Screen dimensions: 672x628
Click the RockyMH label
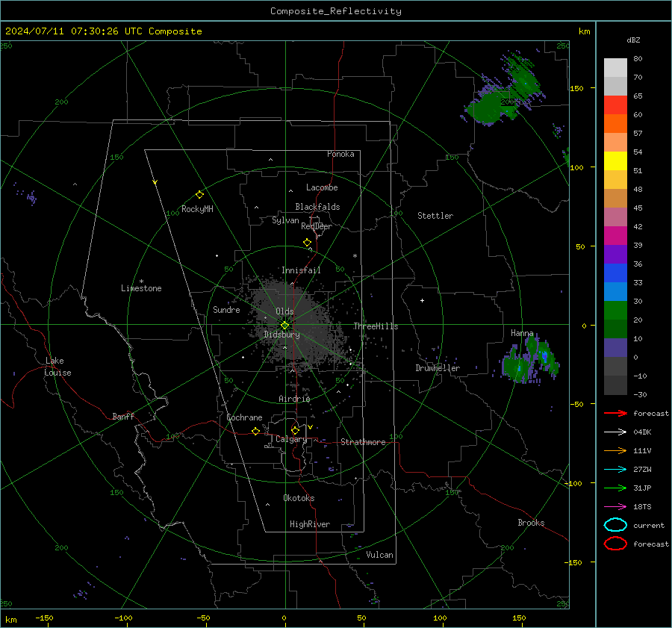197,209
